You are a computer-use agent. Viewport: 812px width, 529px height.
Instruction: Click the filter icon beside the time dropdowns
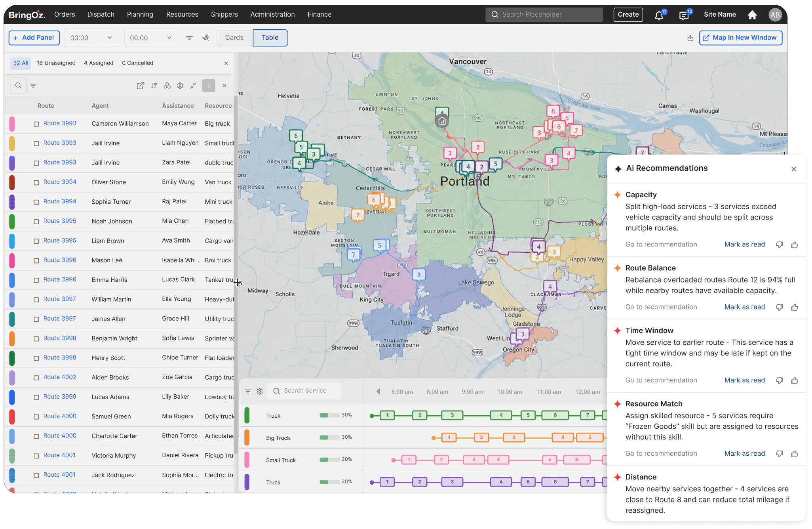point(190,38)
